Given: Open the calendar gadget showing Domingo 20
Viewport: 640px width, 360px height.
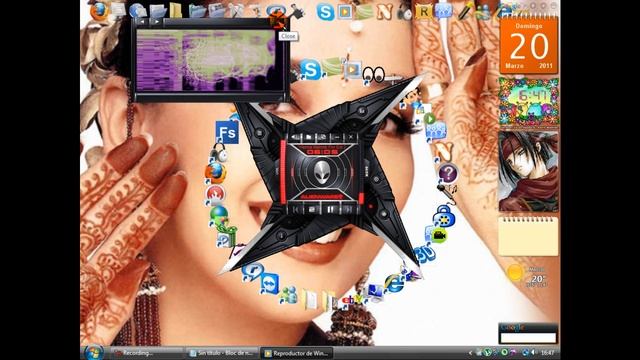Looking at the screenshot, I should [x=529, y=45].
